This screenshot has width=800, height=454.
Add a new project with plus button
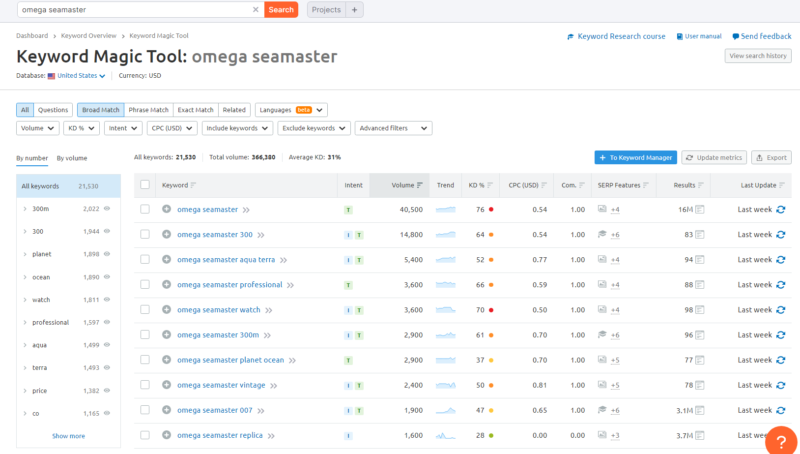click(x=354, y=10)
